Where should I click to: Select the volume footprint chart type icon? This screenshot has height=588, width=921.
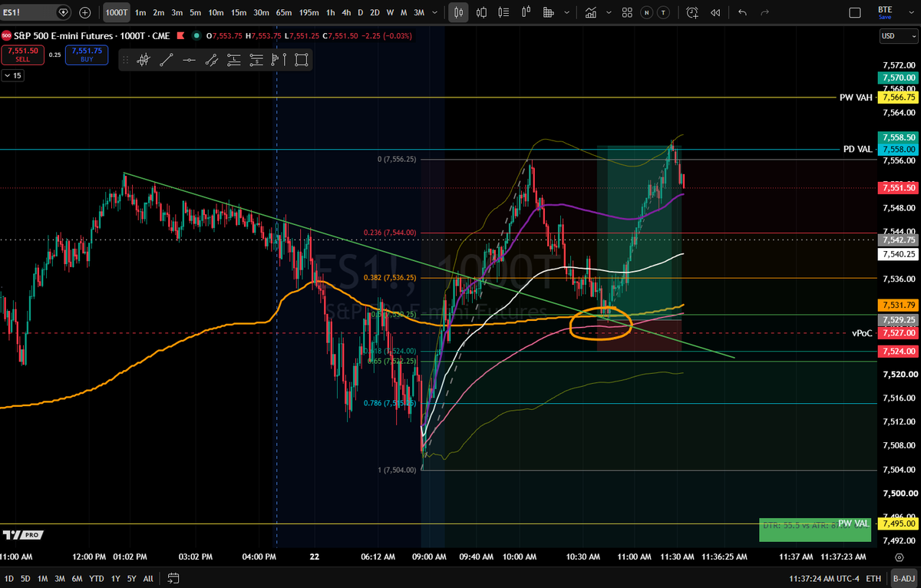pos(549,12)
